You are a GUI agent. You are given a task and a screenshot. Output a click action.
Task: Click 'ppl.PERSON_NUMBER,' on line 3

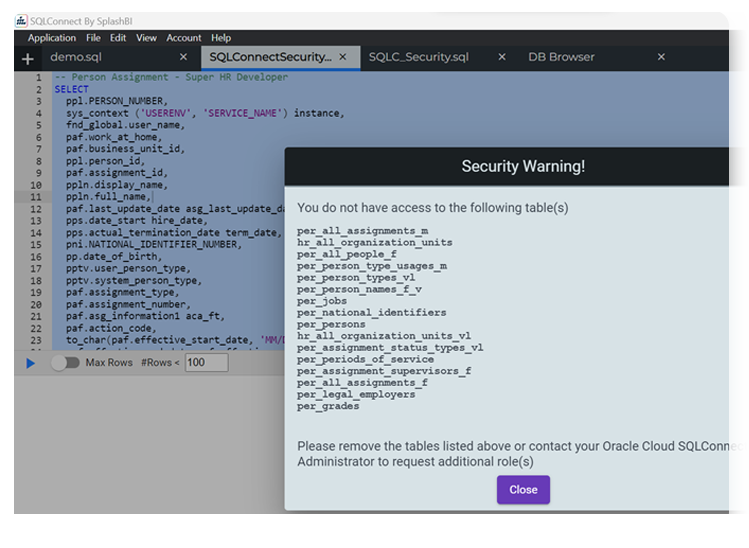click(117, 101)
